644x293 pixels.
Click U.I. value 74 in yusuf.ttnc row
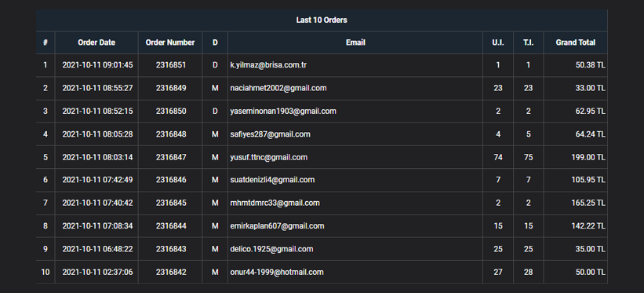tap(498, 157)
